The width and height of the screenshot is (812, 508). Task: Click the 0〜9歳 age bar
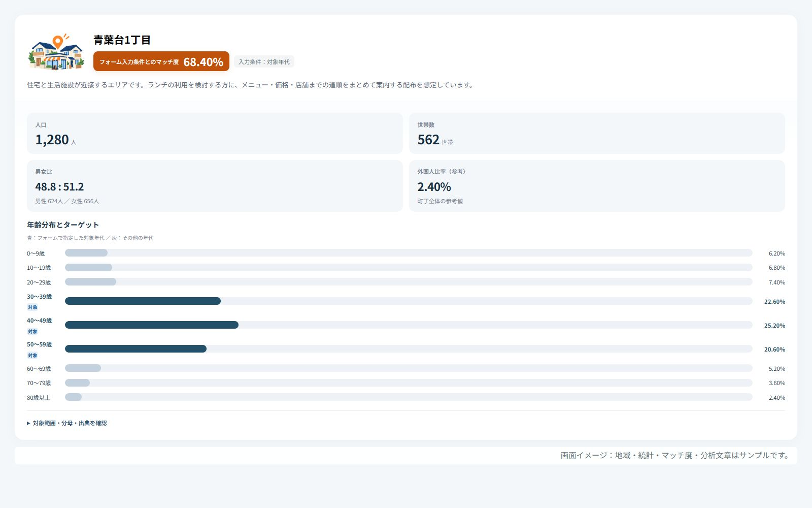click(x=409, y=253)
